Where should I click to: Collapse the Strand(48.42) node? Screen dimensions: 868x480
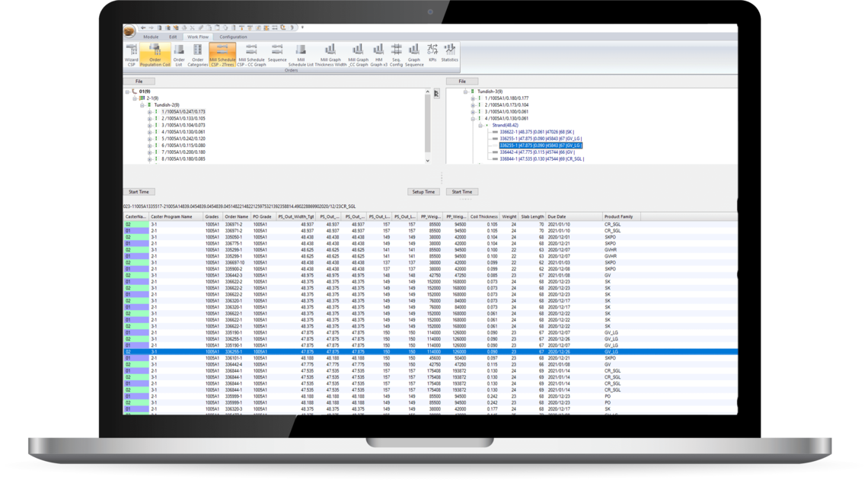(480, 125)
